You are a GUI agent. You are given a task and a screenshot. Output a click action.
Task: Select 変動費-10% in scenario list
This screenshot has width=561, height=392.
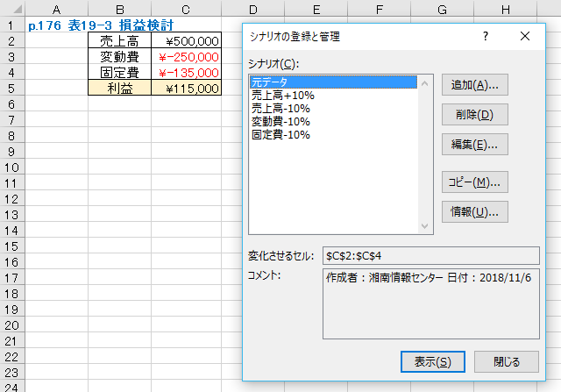click(x=281, y=122)
